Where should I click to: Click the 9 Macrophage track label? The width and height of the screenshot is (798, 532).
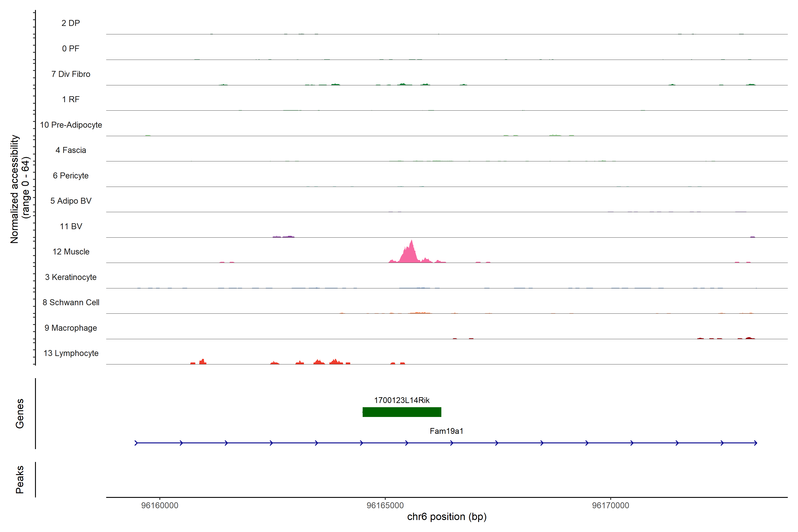[x=71, y=328]
